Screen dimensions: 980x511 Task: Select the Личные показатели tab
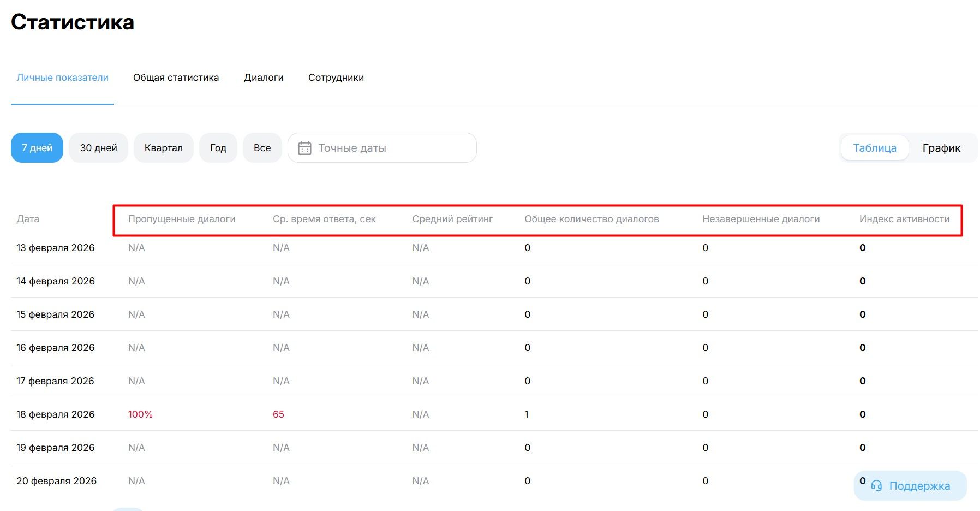click(x=62, y=78)
